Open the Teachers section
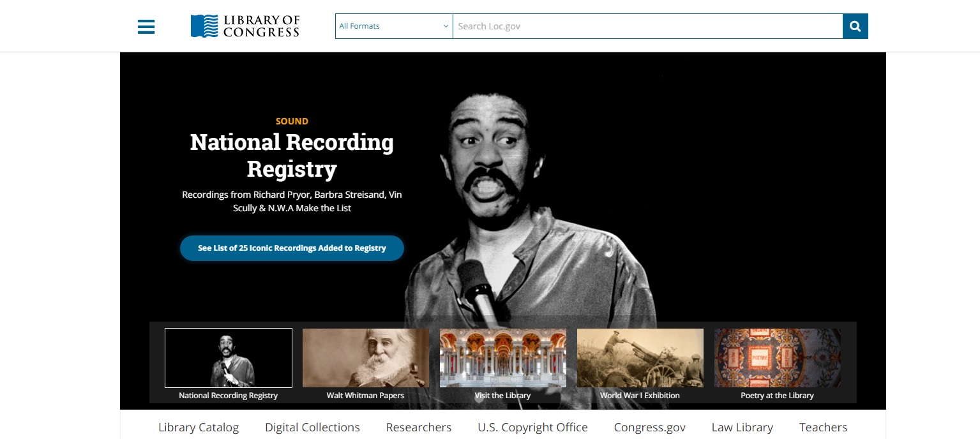Viewport: 980px width, 439px height. [x=823, y=428]
